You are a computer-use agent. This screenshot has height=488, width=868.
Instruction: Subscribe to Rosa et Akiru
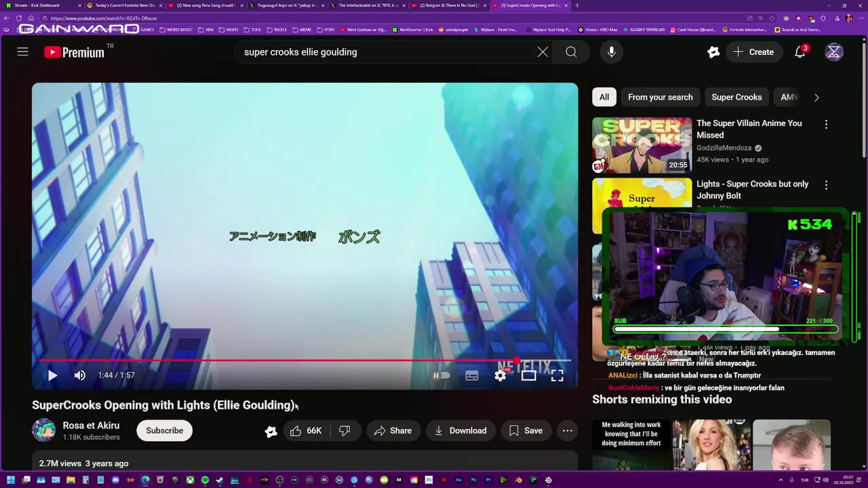(164, 430)
